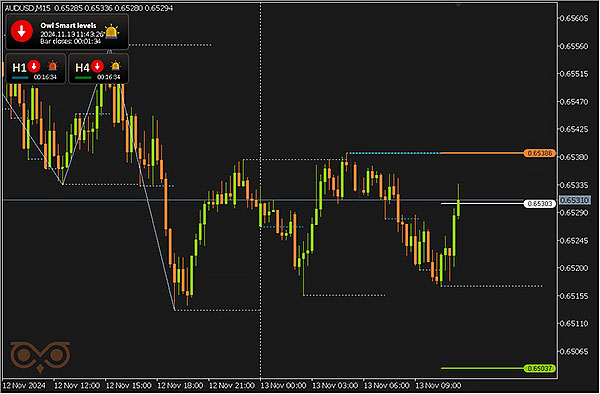Toggle the H1 red siren alert icon

point(52,66)
